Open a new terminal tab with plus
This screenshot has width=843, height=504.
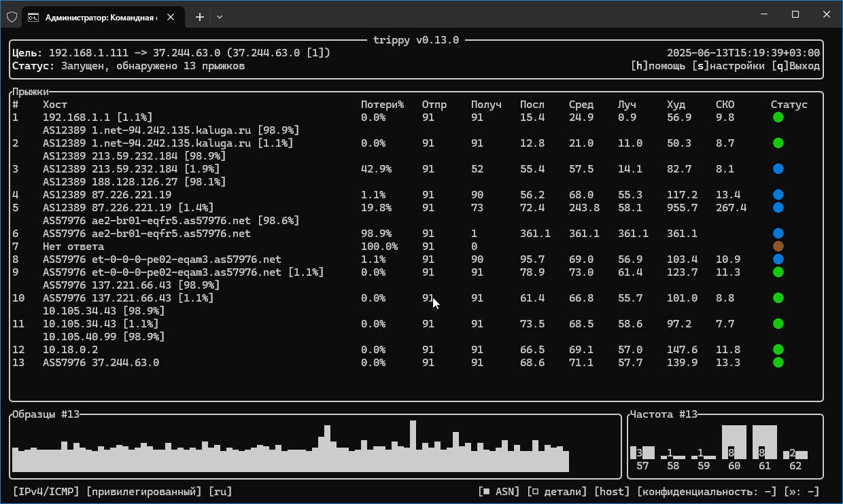[x=200, y=18]
